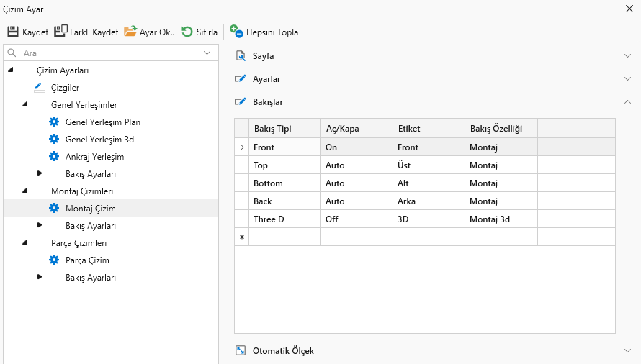Select the Genel Yerleşim Plan gear item
The height and width of the screenshot is (364, 641).
pyautogui.click(x=54, y=122)
